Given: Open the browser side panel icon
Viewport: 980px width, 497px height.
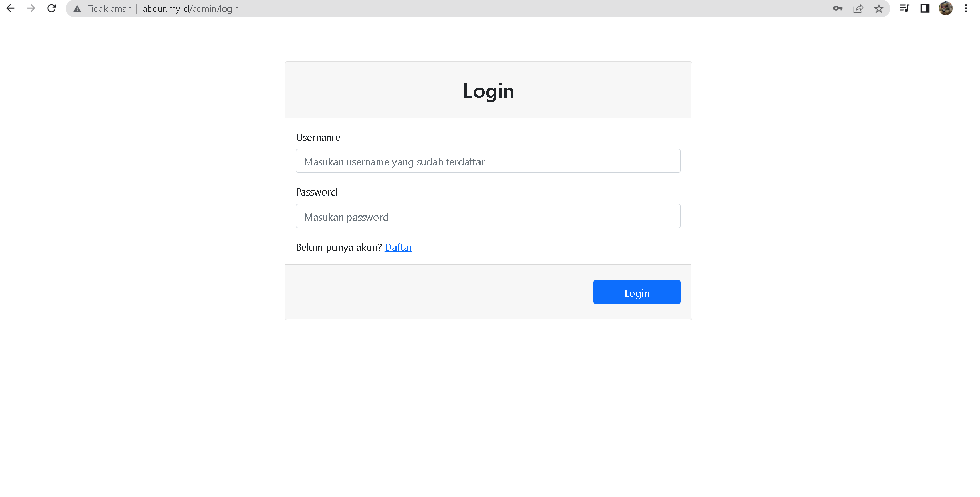Looking at the screenshot, I should coord(925,8).
